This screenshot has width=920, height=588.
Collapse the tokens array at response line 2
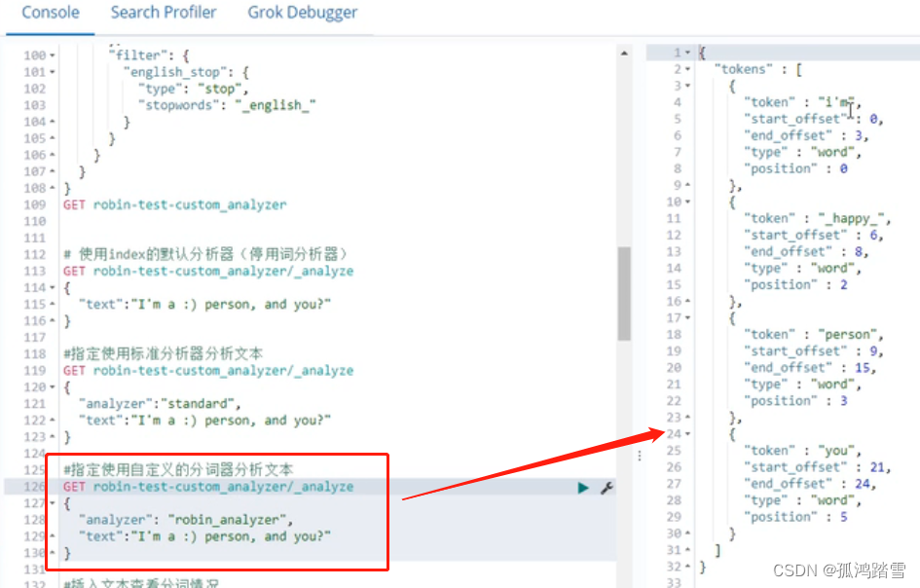tap(687, 69)
